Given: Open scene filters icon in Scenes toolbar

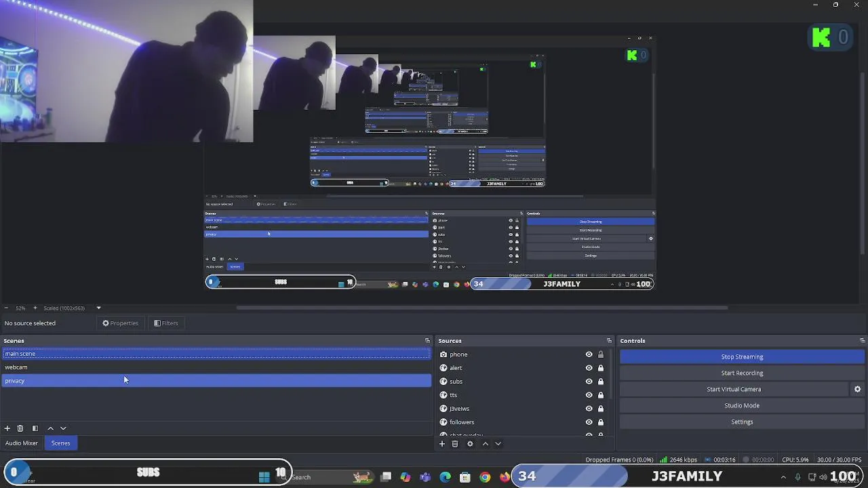Looking at the screenshot, I should coord(35,428).
